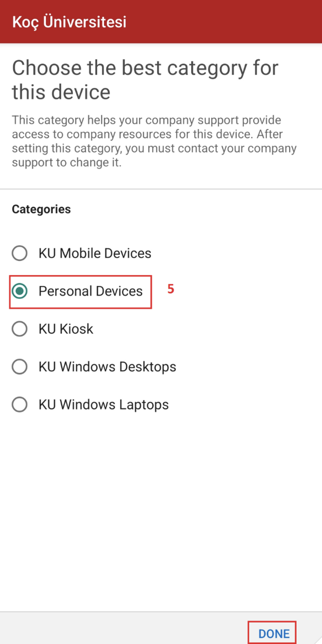The height and width of the screenshot is (644, 322).
Task: Choose the KU Kiosk option
Action: [x=19, y=329]
